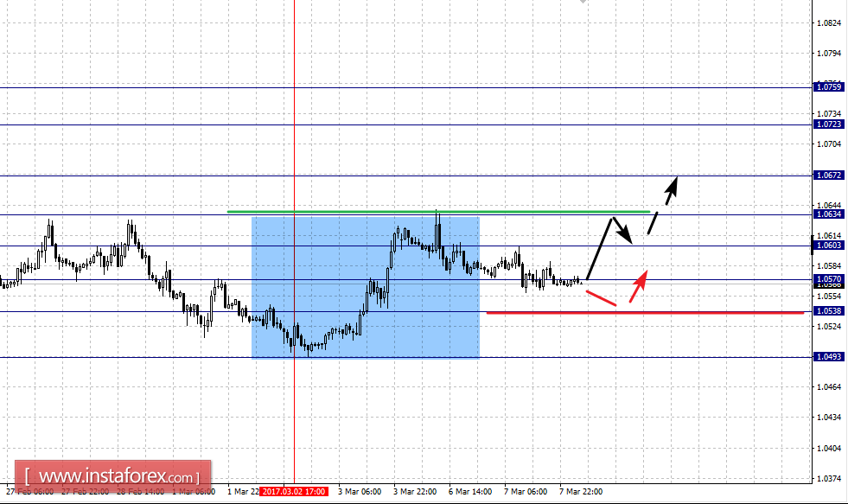Click the 1.0614 value on the price axis

click(x=829, y=235)
